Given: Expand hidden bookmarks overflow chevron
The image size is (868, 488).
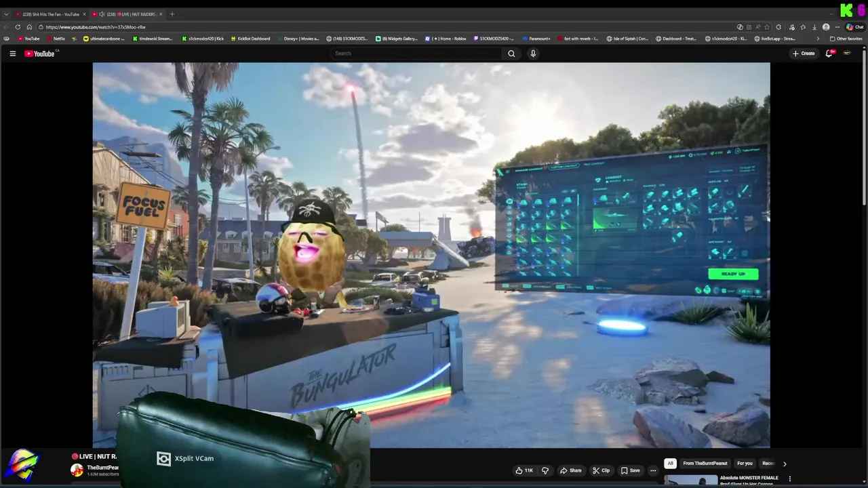Looking at the screenshot, I should [817, 39].
